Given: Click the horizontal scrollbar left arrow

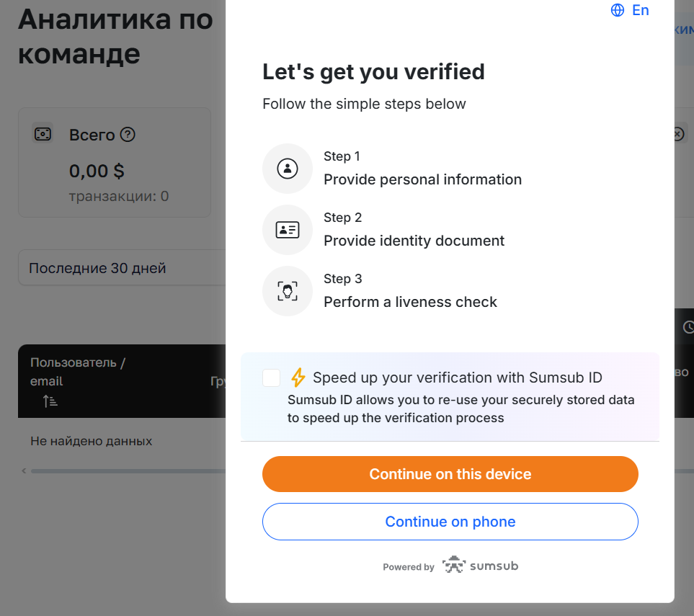Looking at the screenshot, I should (24, 471).
